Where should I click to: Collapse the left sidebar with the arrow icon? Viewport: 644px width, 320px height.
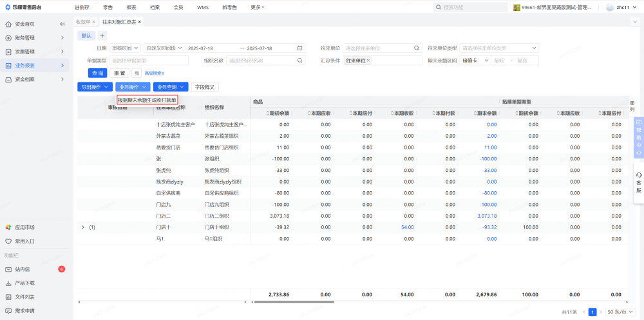pyautogui.click(x=62, y=24)
